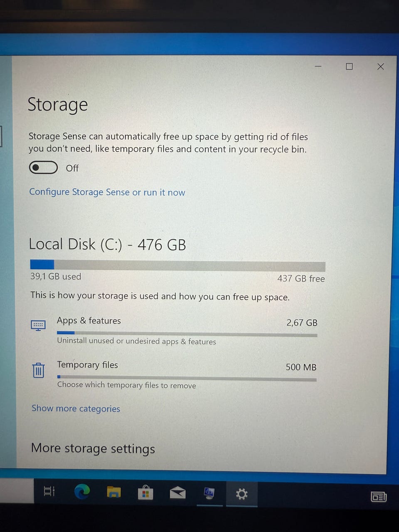The height and width of the screenshot is (532, 399).
Task: Click the Local Disk (C:) usage bar
Action: [x=177, y=265]
